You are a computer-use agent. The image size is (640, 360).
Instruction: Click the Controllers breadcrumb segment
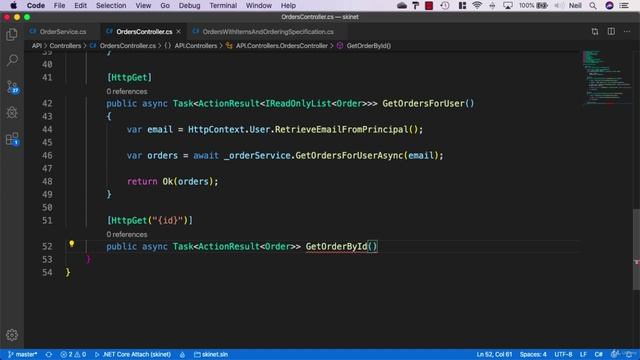pos(65,46)
